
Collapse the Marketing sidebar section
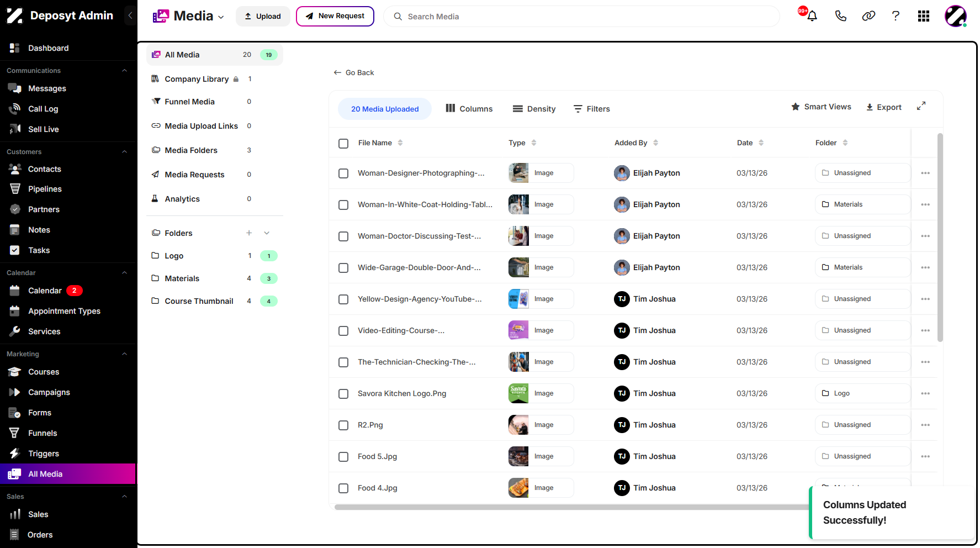pyautogui.click(x=125, y=354)
